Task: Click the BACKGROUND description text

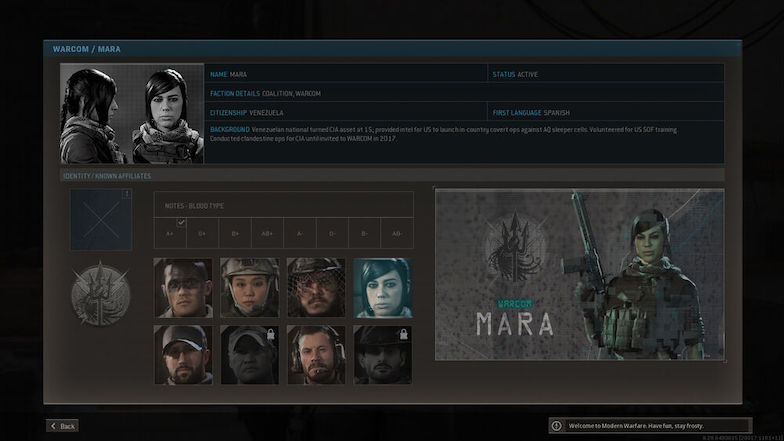Action: click(x=444, y=134)
